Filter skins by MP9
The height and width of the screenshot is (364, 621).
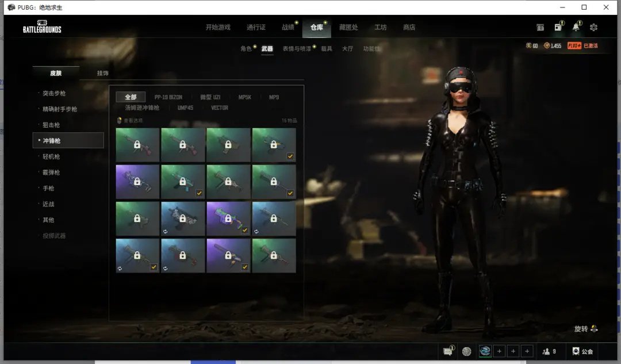coord(274,97)
